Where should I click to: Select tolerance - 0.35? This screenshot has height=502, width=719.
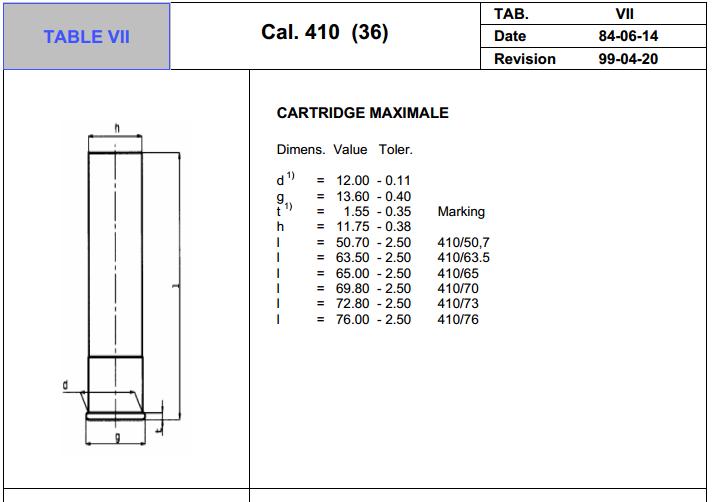click(x=394, y=211)
